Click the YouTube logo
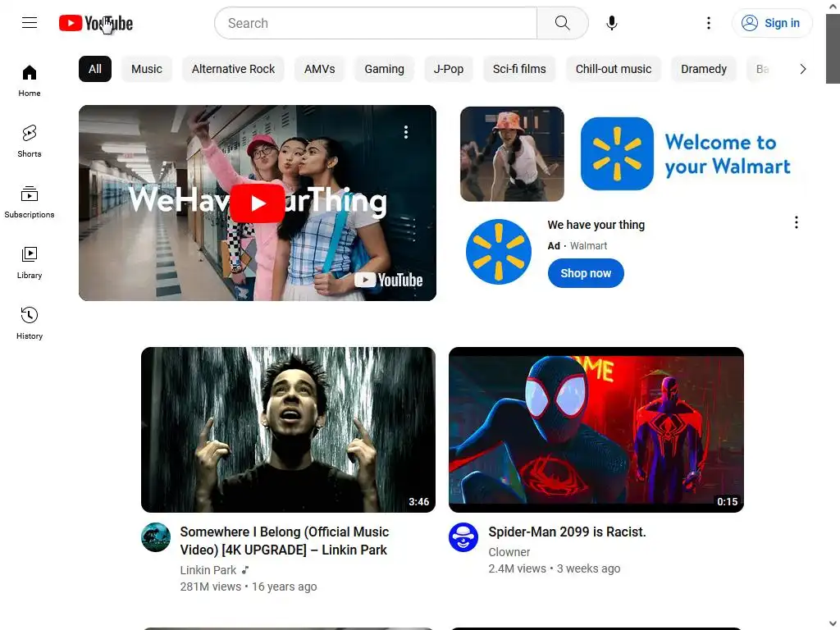Screen dimensions: 840x630 point(96,23)
